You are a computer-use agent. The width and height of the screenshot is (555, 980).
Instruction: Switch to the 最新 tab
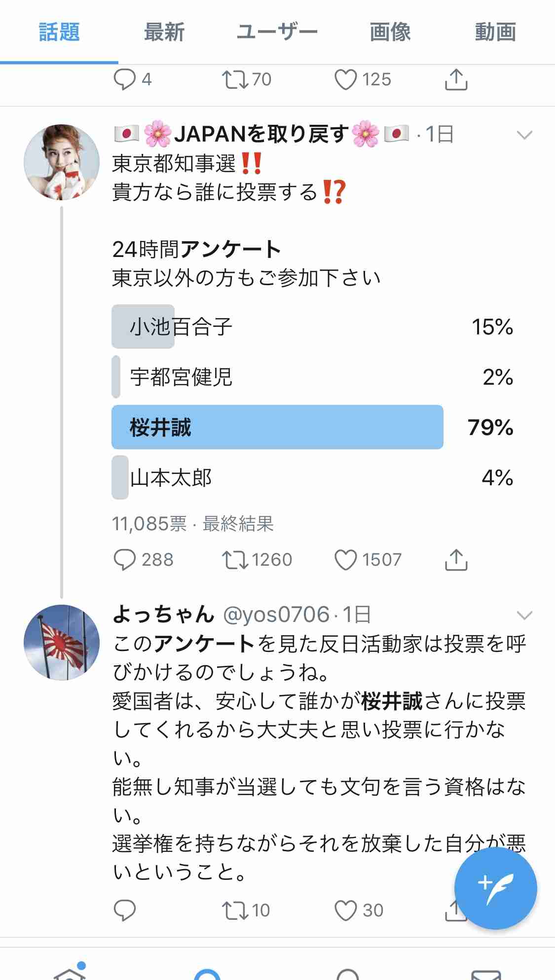click(164, 32)
